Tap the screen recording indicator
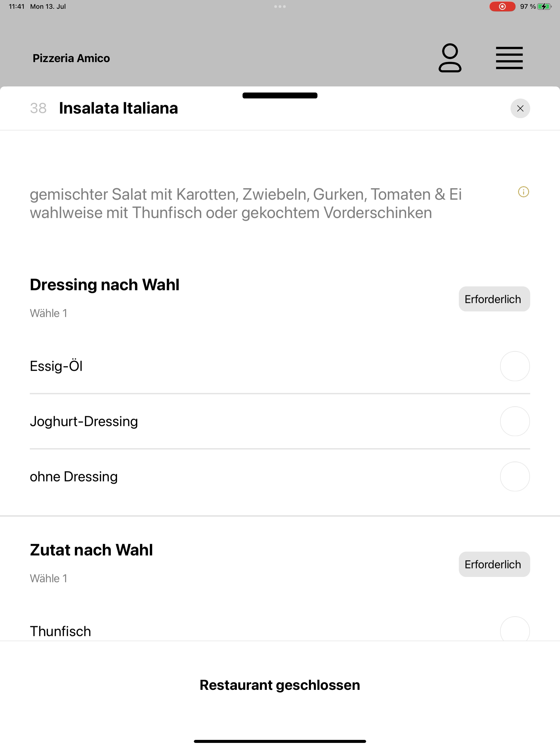 tap(502, 6)
